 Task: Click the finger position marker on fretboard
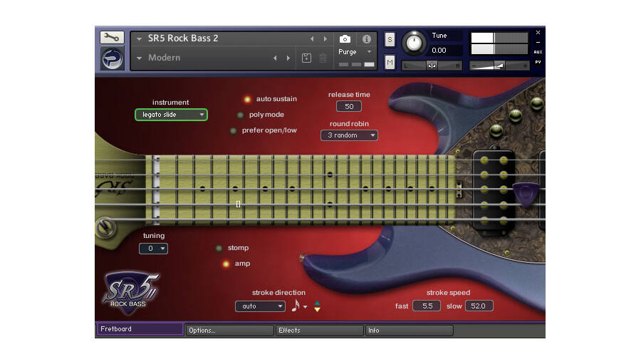(239, 204)
